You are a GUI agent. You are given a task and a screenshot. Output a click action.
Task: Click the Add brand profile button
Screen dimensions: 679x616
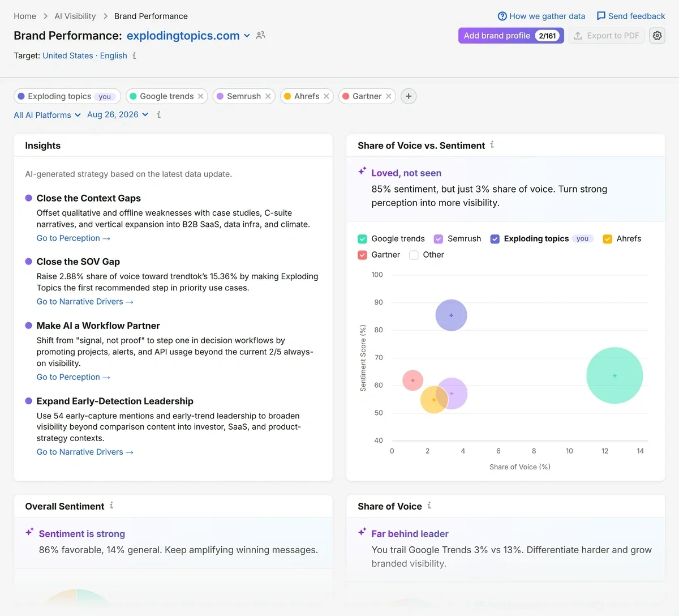[x=511, y=36]
